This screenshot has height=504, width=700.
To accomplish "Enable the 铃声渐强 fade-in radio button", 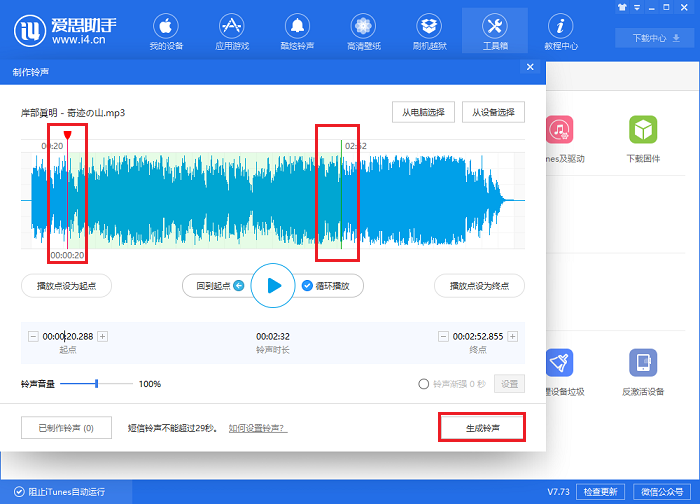I will click(424, 384).
